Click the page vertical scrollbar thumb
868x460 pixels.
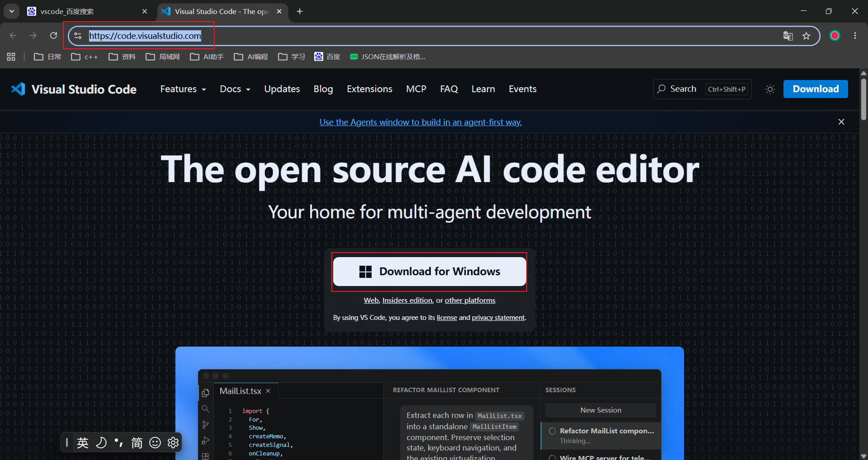click(x=863, y=99)
